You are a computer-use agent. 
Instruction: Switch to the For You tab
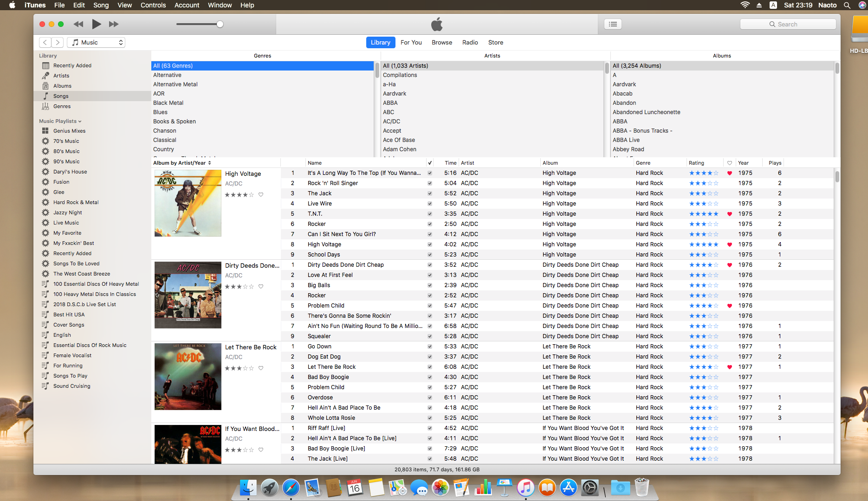[411, 43]
